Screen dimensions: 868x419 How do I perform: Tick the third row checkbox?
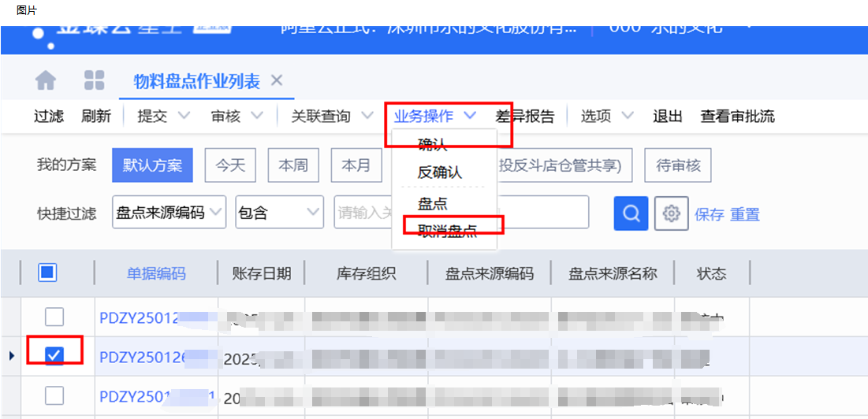point(54,395)
